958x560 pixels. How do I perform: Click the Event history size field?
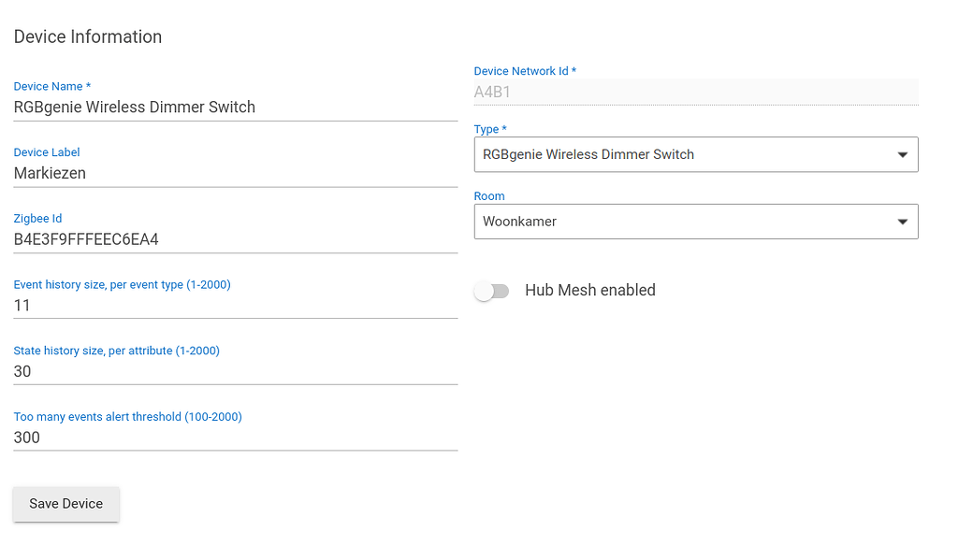235,306
